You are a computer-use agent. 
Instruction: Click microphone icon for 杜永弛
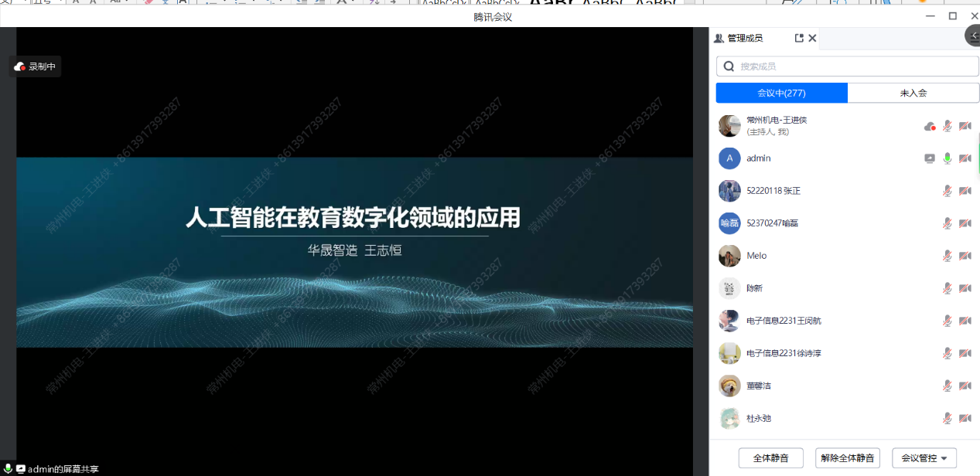coord(948,418)
